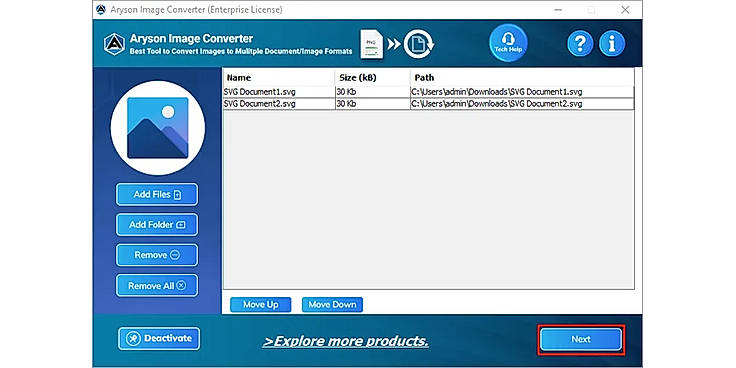The width and height of the screenshot is (736, 368).
Task: Move the selected file up
Action: coord(261,305)
